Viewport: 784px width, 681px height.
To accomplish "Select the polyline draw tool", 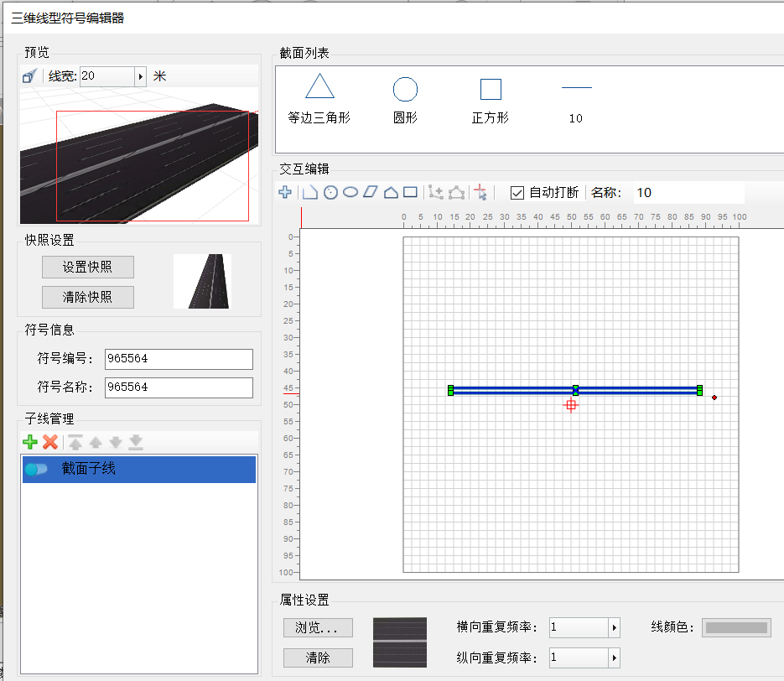I will click(x=310, y=192).
